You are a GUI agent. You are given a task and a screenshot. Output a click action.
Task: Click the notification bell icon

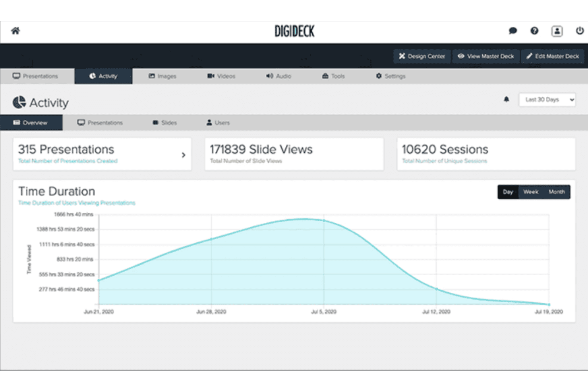[506, 99]
